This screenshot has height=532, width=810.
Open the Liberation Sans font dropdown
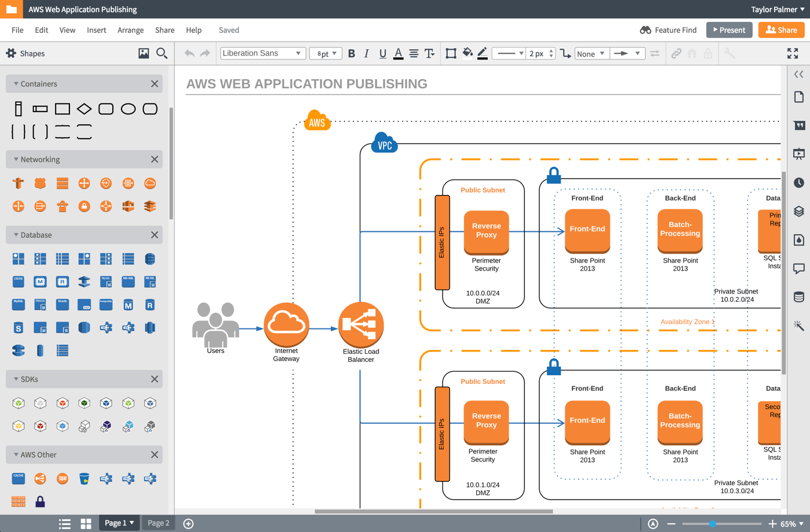tap(263, 53)
